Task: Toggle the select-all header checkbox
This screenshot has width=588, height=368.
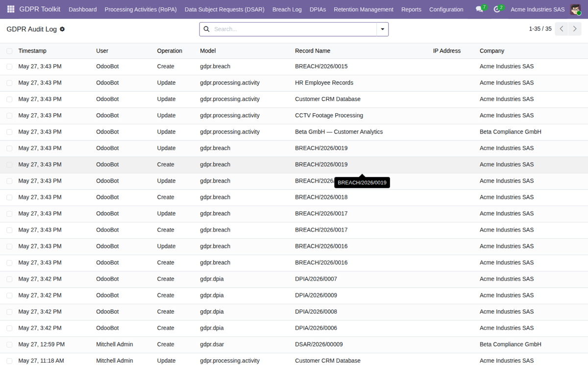Action: point(9,51)
